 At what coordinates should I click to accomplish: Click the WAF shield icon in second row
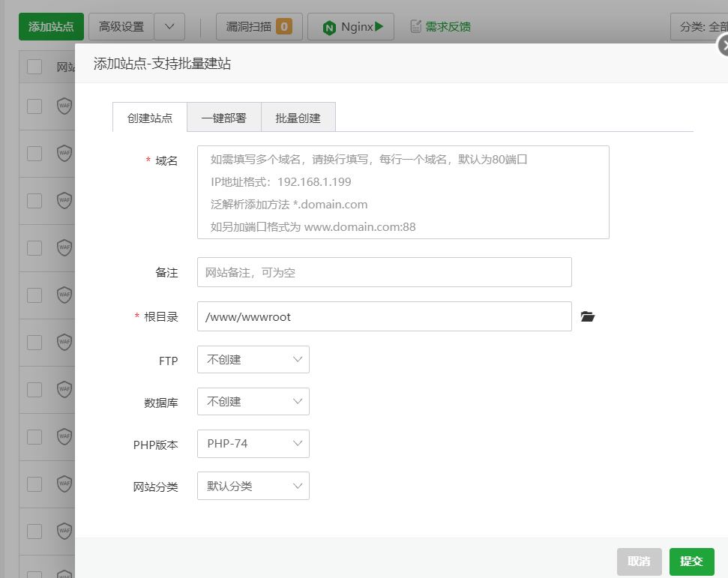[x=64, y=153]
